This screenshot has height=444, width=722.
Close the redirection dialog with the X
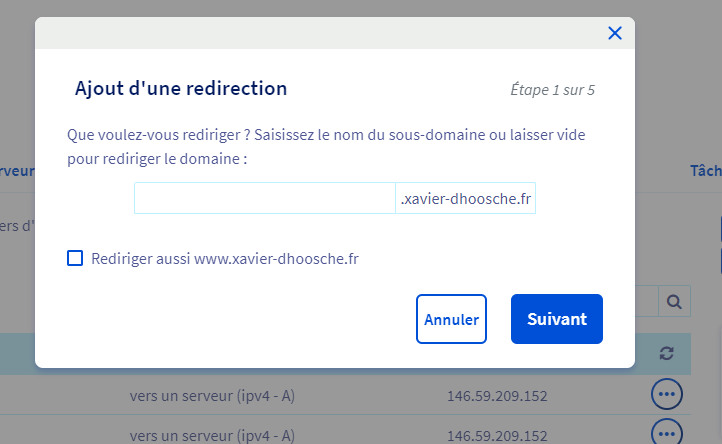(615, 33)
